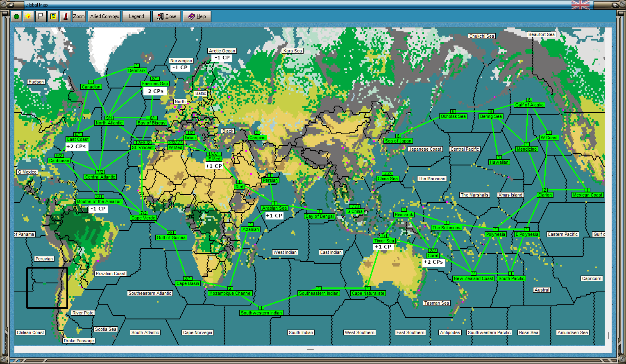This screenshot has height=364, width=626.
Task: Close the Global Map window
Action: coord(167,16)
